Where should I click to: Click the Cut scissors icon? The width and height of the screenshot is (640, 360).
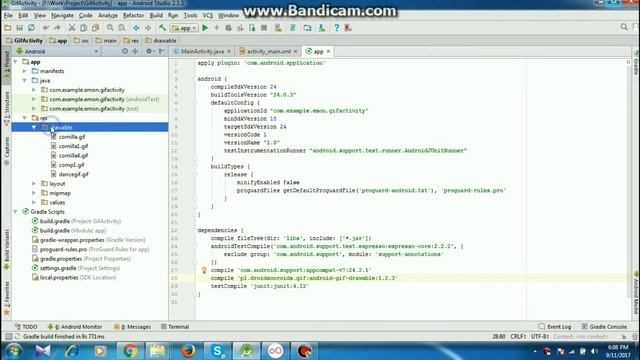pos(72,28)
